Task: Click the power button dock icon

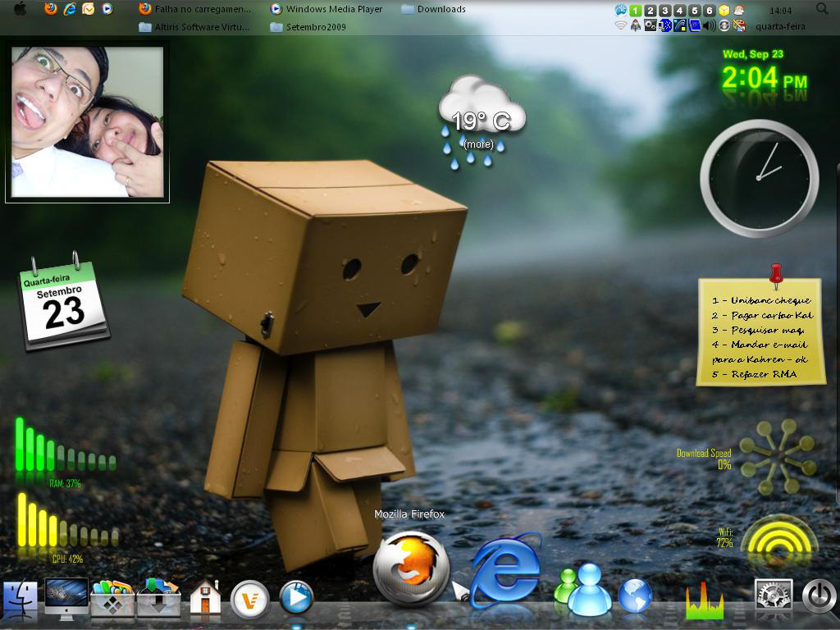Action: pyautogui.click(x=819, y=596)
